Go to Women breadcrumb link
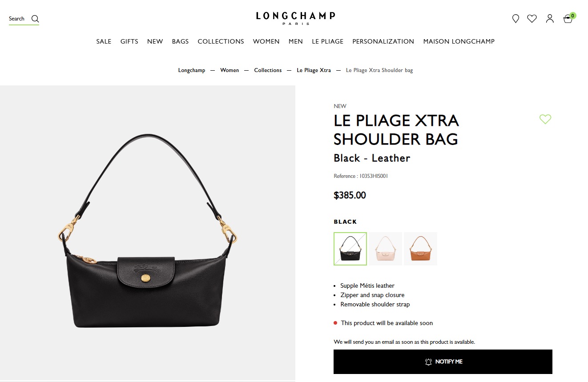The width and height of the screenshot is (588, 382). (230, 70)
